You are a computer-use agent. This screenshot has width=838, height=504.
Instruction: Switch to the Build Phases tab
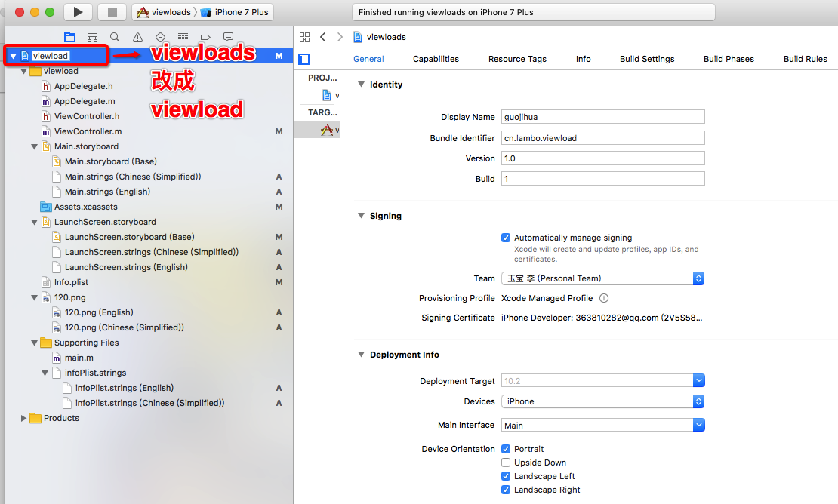coord(729,59)
